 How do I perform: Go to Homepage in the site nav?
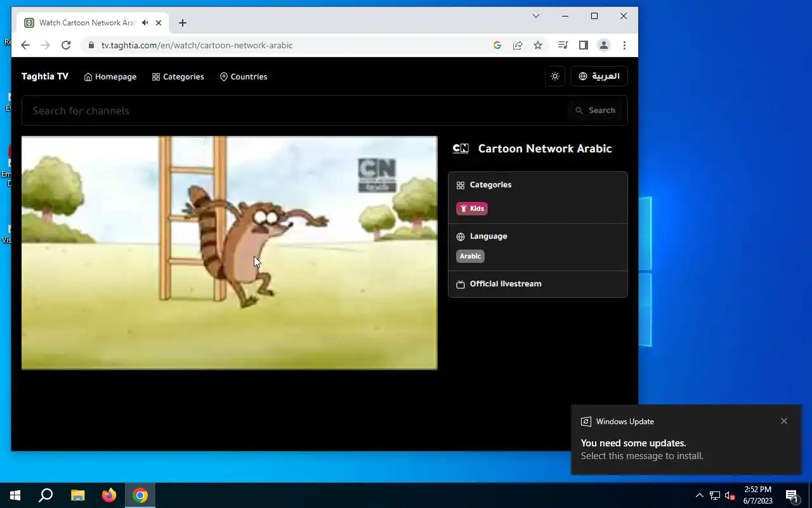[110, 77]
